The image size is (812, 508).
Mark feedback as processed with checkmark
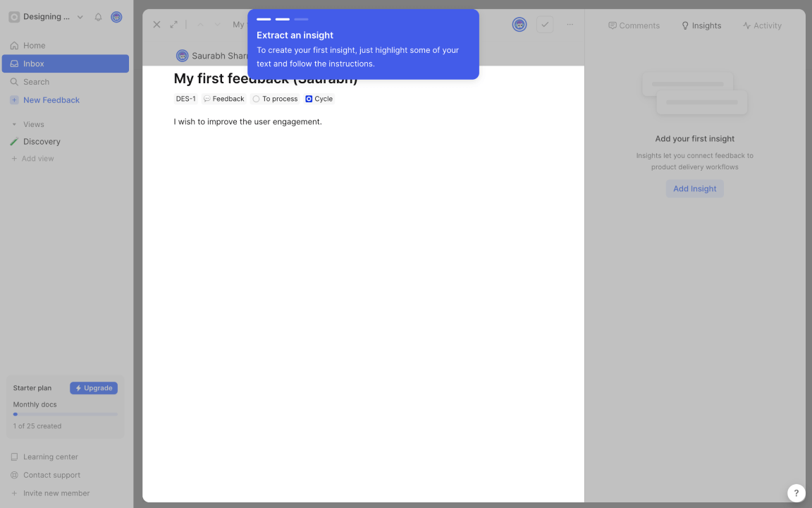[x=545, y=25]
